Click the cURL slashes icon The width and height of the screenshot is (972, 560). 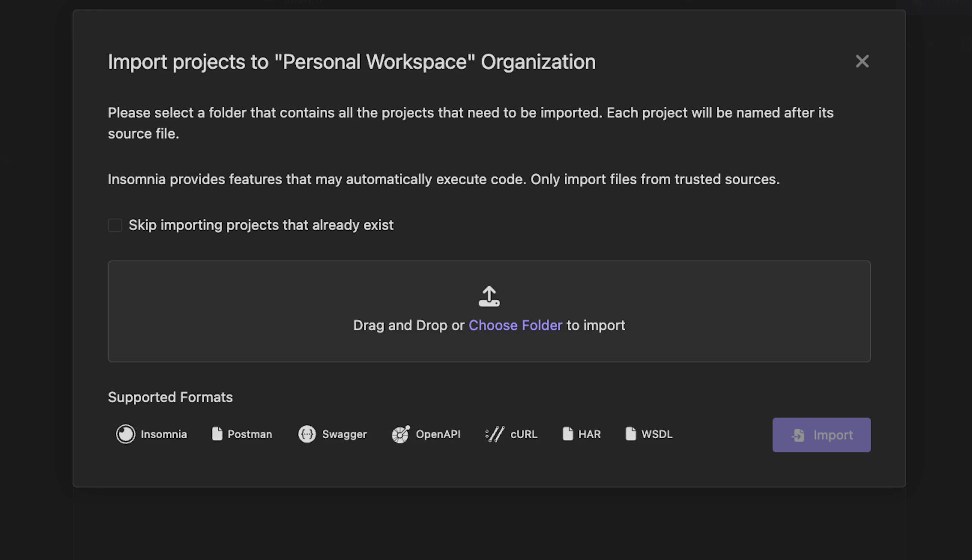click(x=495, y=434)
